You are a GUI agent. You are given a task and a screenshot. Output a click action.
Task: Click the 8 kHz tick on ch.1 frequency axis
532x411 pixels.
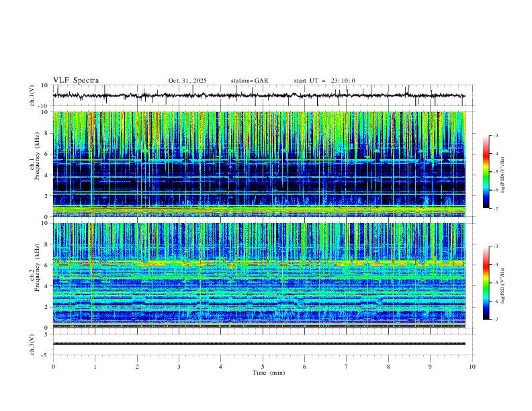46,133
